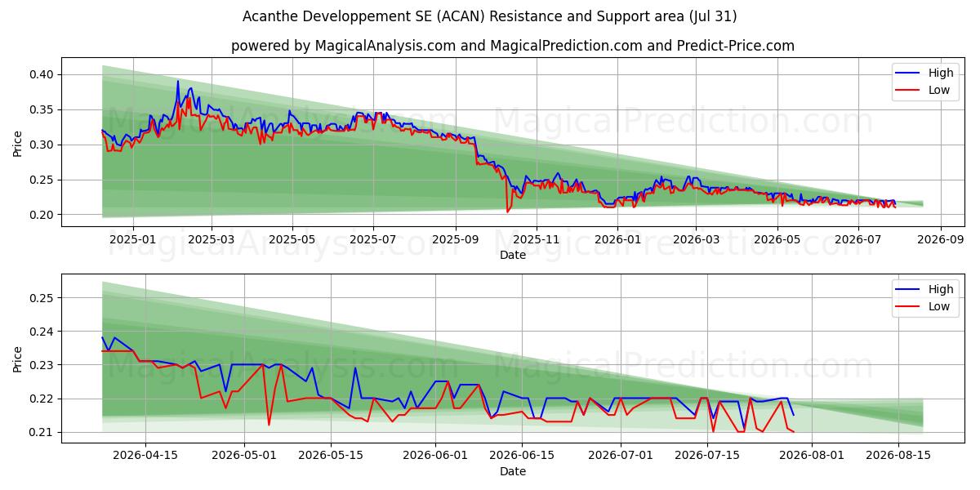Viewport: 980px width, 490px height.
Task: Click the '0.25' price label on bottom chart
Action: (x=41, y=298)
